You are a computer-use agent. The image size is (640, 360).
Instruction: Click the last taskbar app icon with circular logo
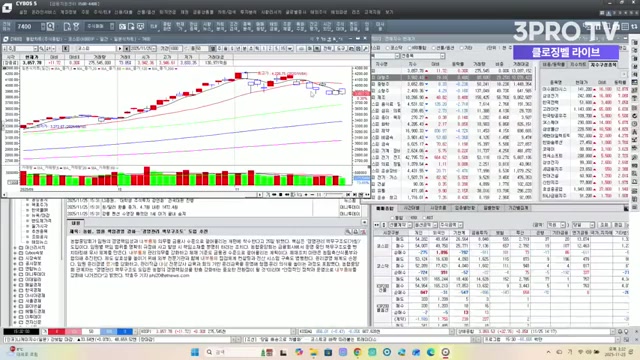pos(445,352)
